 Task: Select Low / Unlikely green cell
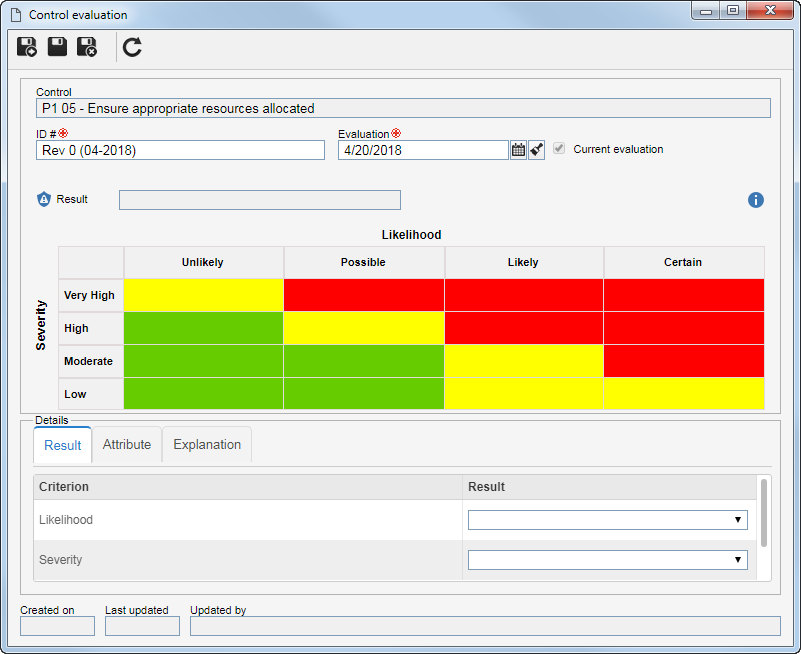(203, 394)
